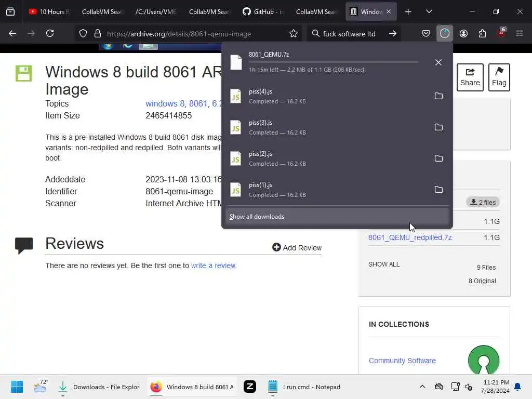Click SHOW ALL files link
The width and height of the screenshot is (532, 399).
tap(384, 264)
